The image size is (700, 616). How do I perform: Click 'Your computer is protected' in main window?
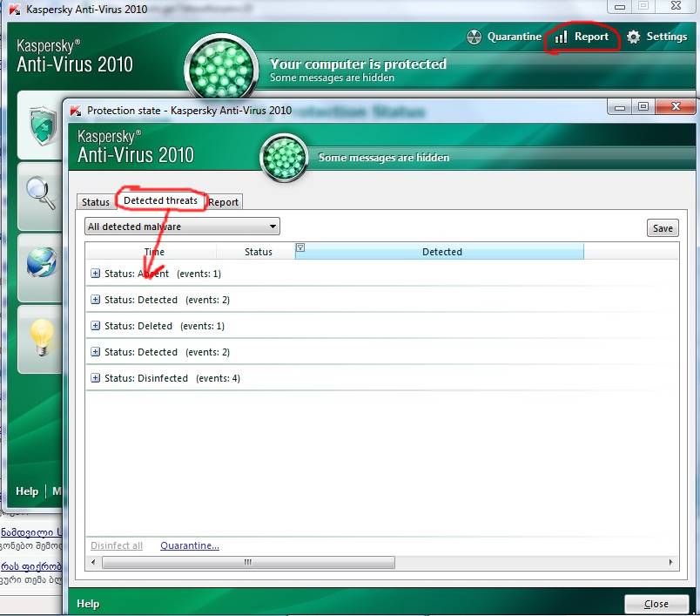pos(358,64)
